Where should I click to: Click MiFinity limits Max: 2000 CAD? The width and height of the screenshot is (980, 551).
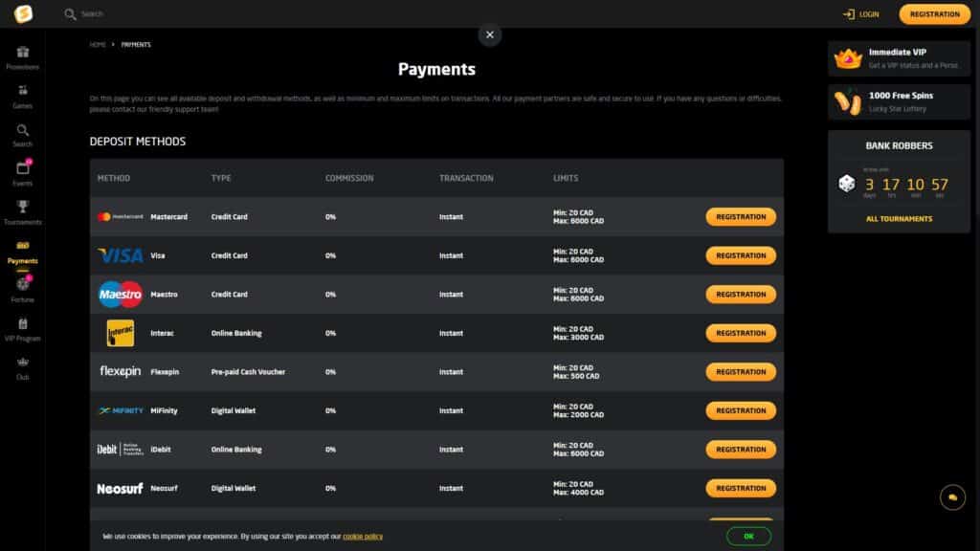(x=578, y=415)
